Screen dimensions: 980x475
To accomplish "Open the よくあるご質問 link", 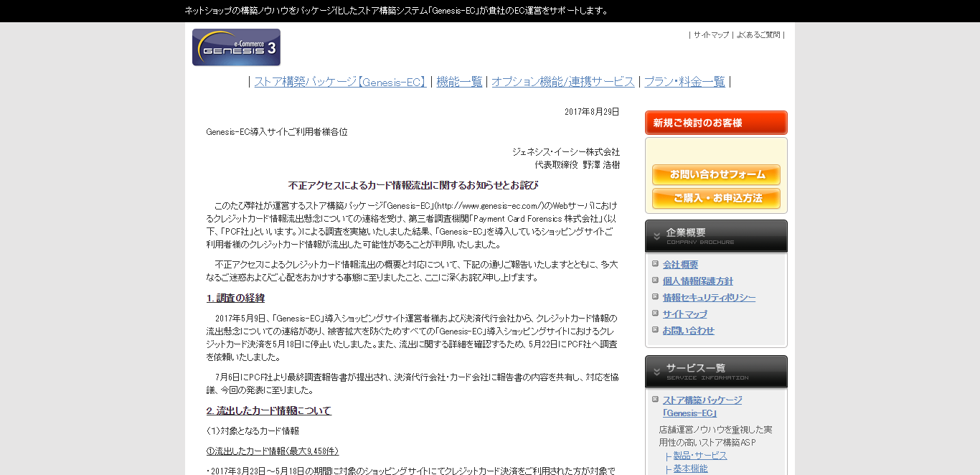I will [758, 34].
